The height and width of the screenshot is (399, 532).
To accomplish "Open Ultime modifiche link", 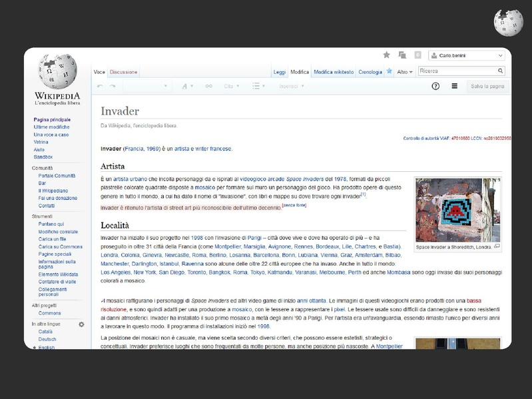I will point(51,127).
